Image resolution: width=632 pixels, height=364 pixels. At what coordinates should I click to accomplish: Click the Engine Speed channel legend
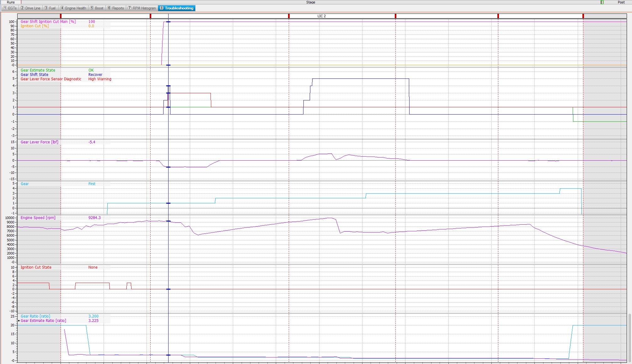click(38, 218)
